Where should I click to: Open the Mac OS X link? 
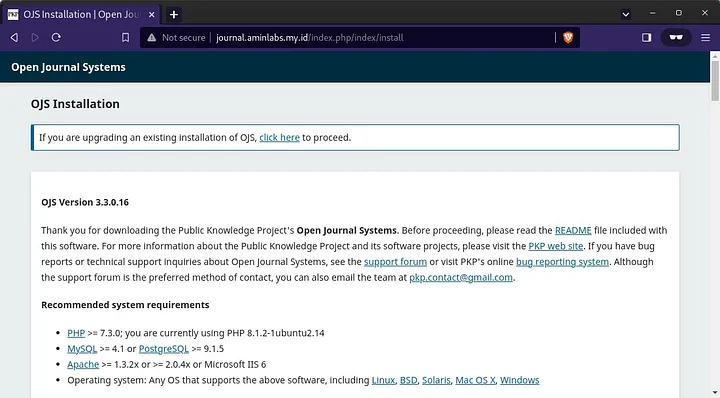point(475,380)
